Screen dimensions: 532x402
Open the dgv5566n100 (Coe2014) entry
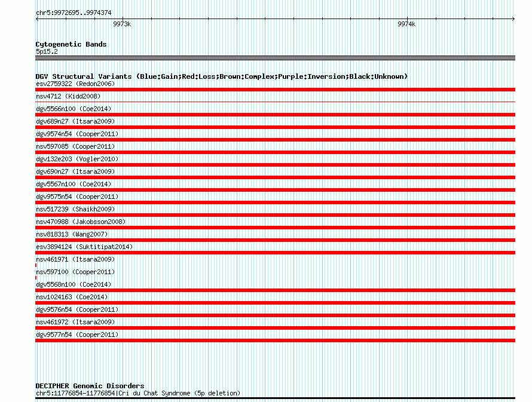[74, 109]
